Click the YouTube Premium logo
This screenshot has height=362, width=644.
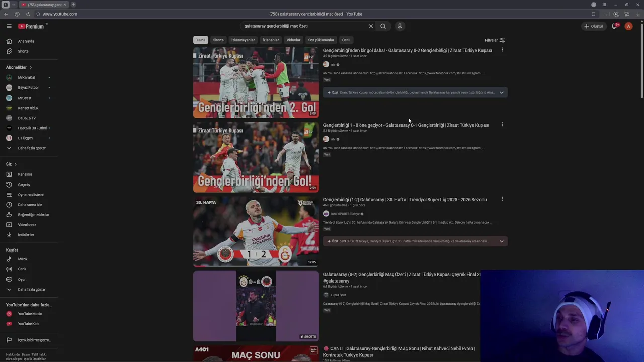[x=32, y=26]
